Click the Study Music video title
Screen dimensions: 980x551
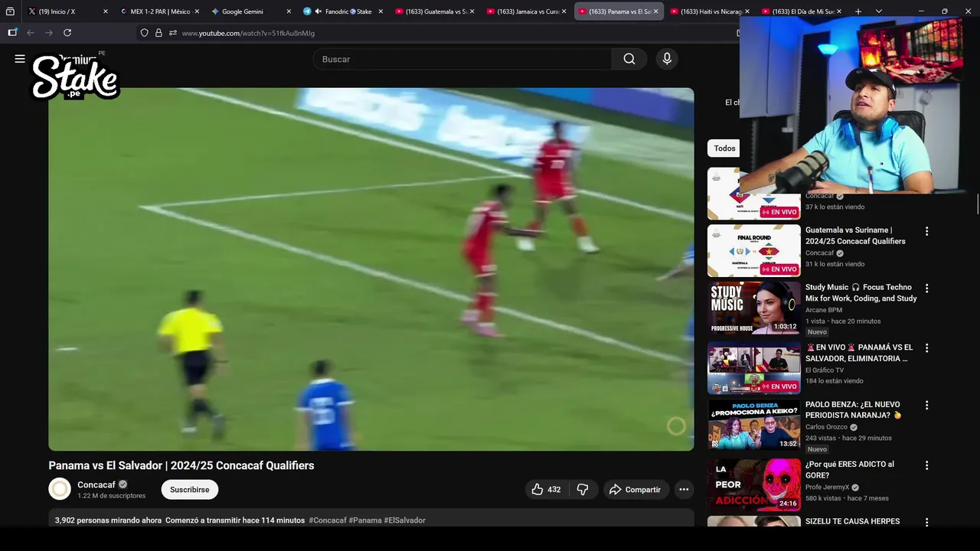coord(861,293)
